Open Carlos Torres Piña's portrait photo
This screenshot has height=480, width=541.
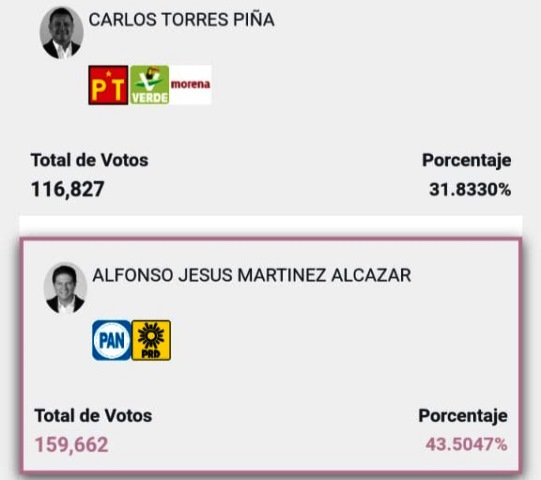point(61,32)
